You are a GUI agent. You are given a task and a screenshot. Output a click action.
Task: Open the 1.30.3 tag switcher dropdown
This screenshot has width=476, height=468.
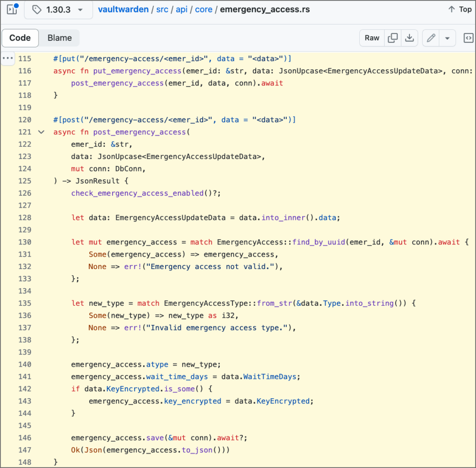click(58, 10)
